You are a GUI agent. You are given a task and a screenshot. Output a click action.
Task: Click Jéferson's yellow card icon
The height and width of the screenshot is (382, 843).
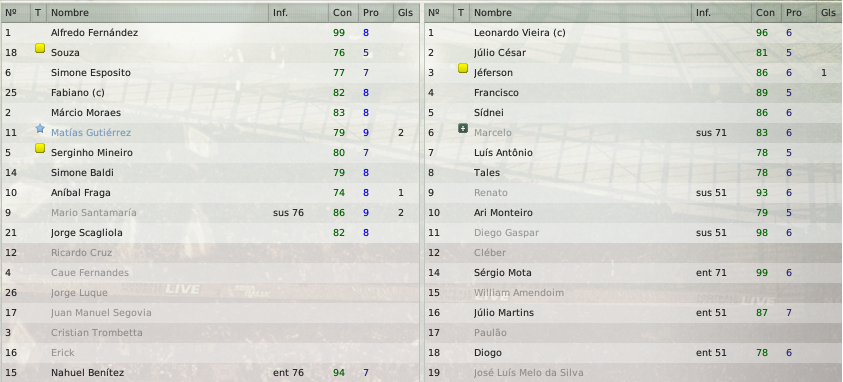pos(463,68)
